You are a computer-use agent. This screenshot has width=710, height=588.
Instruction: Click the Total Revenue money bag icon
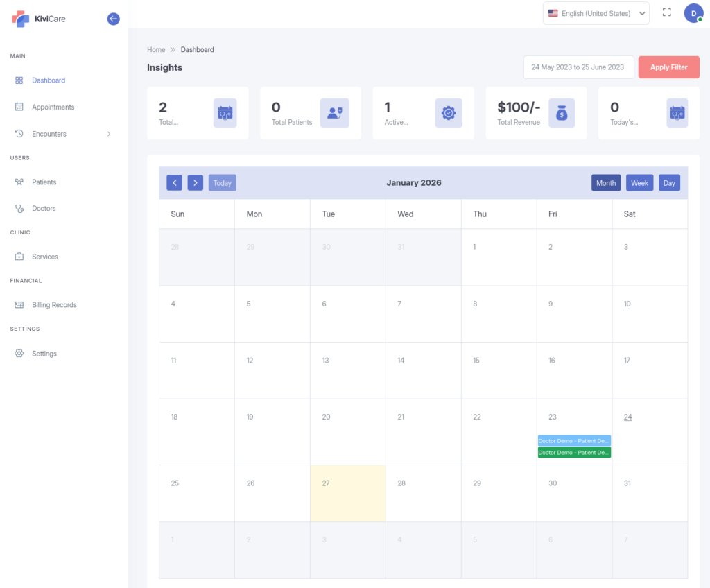[562, 112]
